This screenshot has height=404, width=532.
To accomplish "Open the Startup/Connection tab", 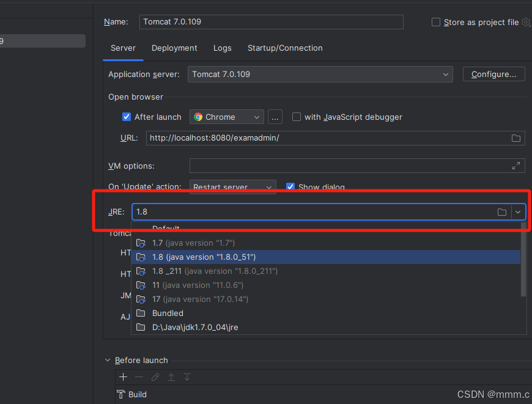I will point(285,48).
